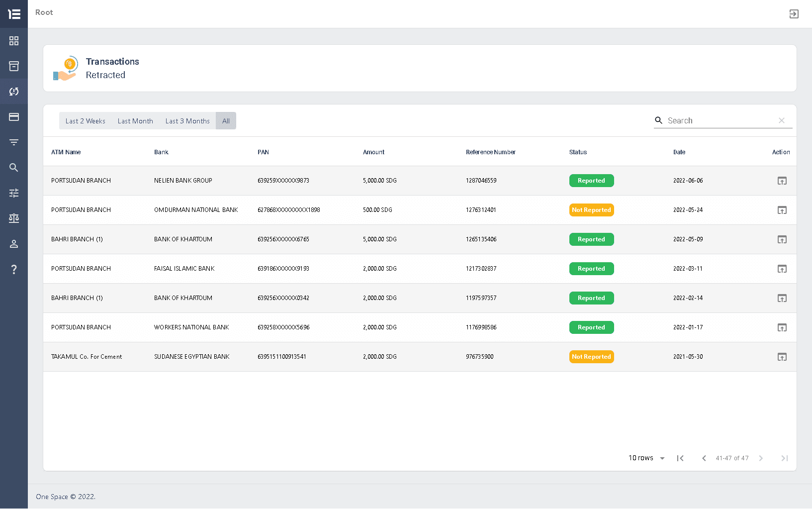
Task: Open the filter icon in the sidebar
Action: 13,142
